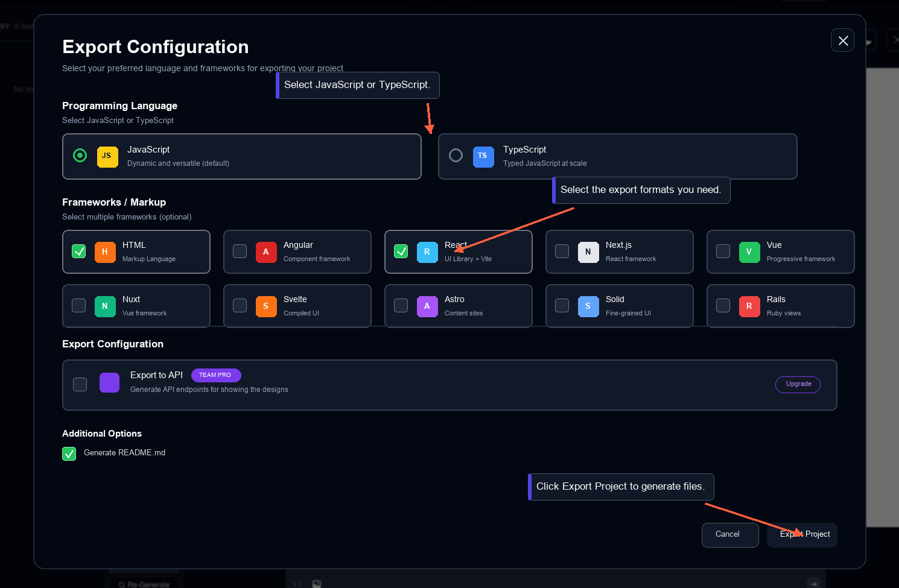Click the Cancel button
The width and height of the screenshot is (899, 588).
(x=730, y=535)
